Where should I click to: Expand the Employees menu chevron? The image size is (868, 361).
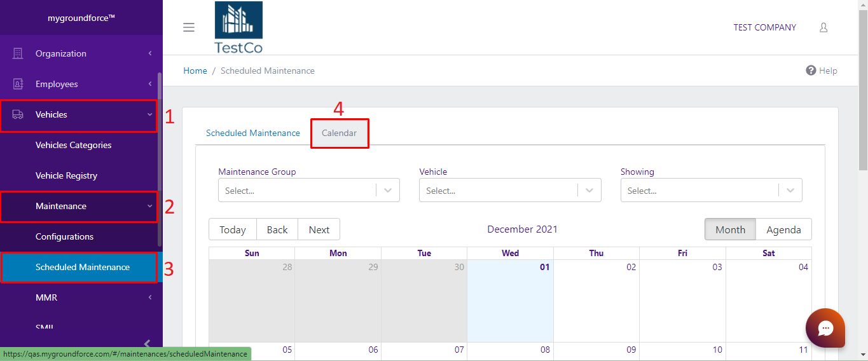(150, 84)
